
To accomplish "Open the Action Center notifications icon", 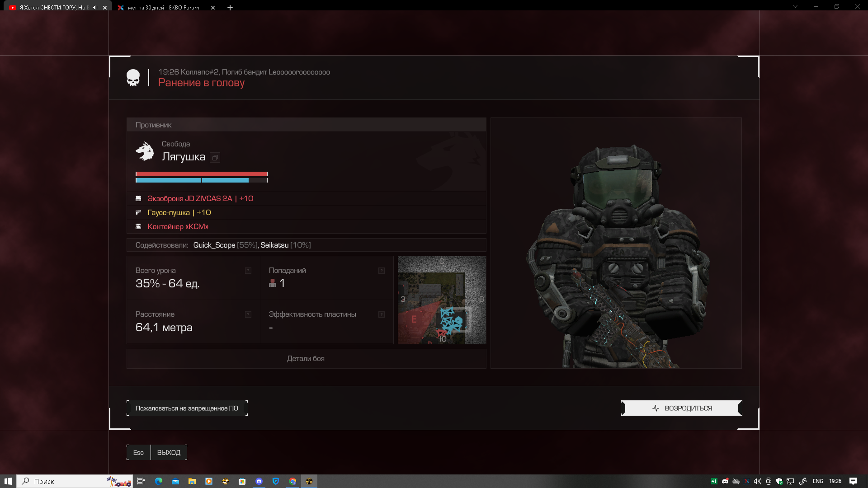I will point(853,481).
